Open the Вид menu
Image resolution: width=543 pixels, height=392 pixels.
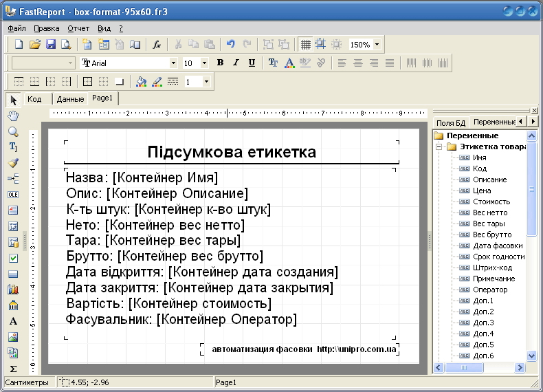click(104, 28)
